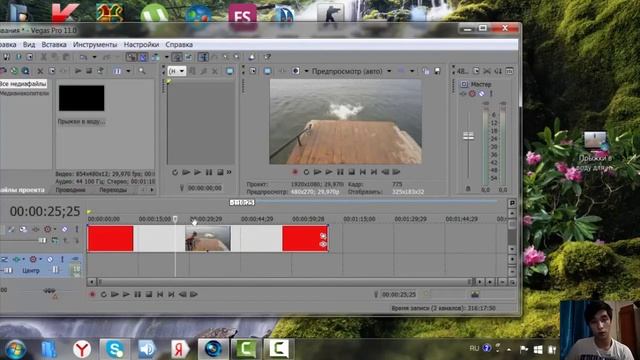Image resolution: width=640 pixels, height=360 pixels.
Task: Click Play in the main timeline transport bar
Action: pyautogui.click(x=126, y=294)
